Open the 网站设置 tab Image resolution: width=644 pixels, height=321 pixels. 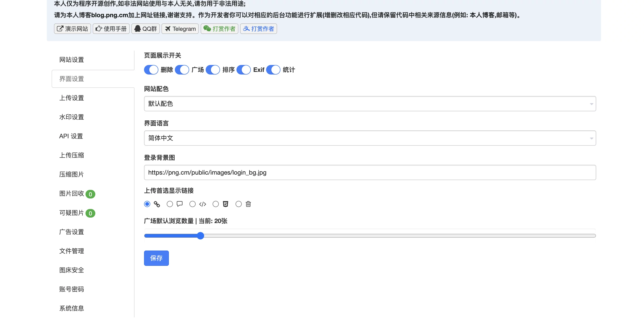[x=93, y=60]
